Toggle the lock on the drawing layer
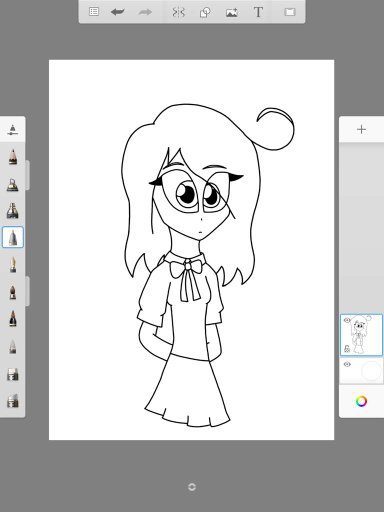This screenshot has width=384, height=512. click(347, 349)
